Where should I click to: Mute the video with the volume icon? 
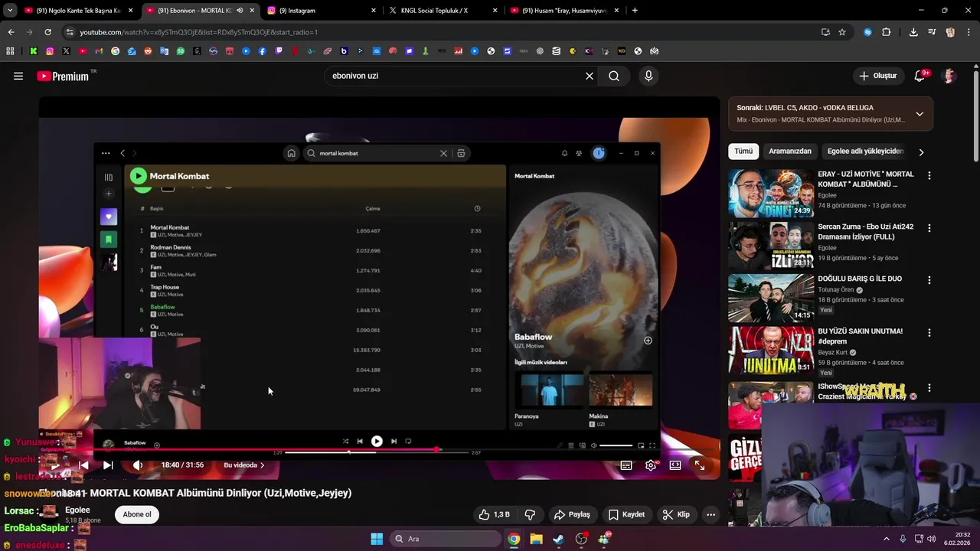[x=138, y=465]
